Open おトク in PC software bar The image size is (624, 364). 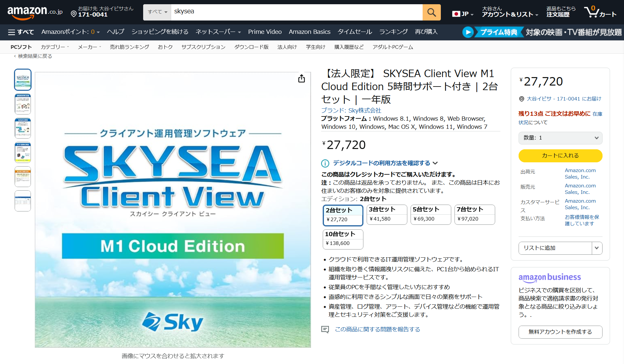pos(165,47)
